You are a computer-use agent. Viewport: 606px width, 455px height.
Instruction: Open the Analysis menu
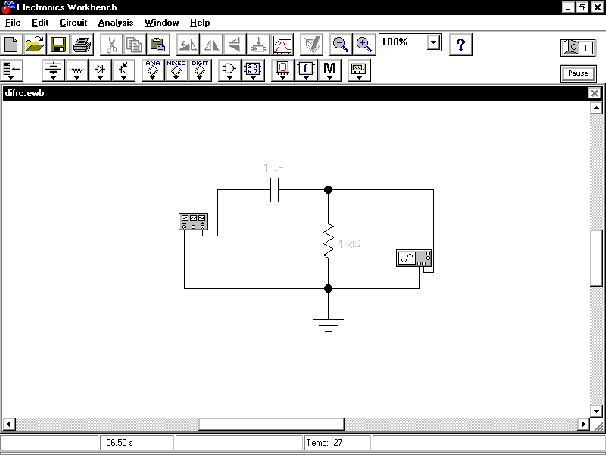(x=115, y=23)
